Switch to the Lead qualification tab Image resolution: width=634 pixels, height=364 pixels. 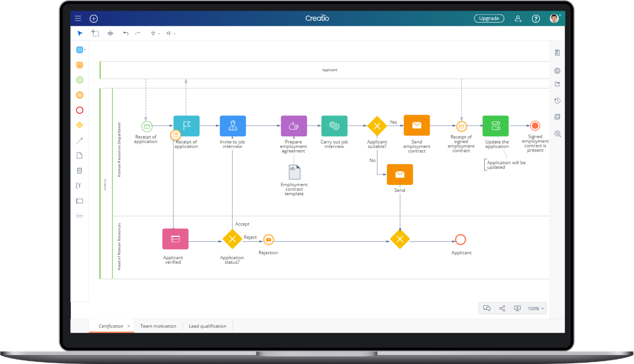(x=207, y=326)
